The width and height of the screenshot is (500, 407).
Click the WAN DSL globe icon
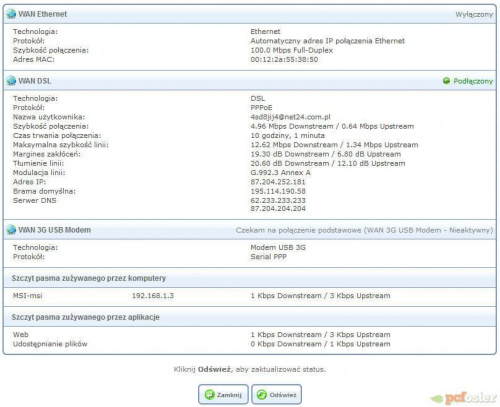coord(11,81)
